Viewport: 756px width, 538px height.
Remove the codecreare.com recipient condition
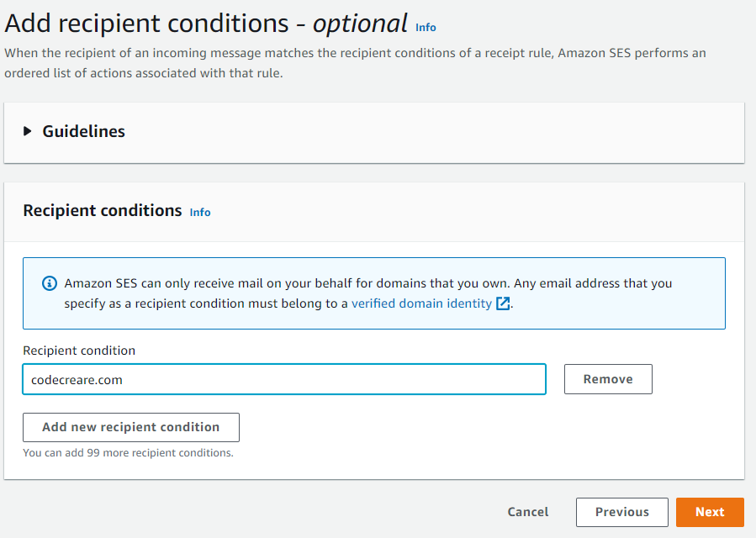coord(608,379)
